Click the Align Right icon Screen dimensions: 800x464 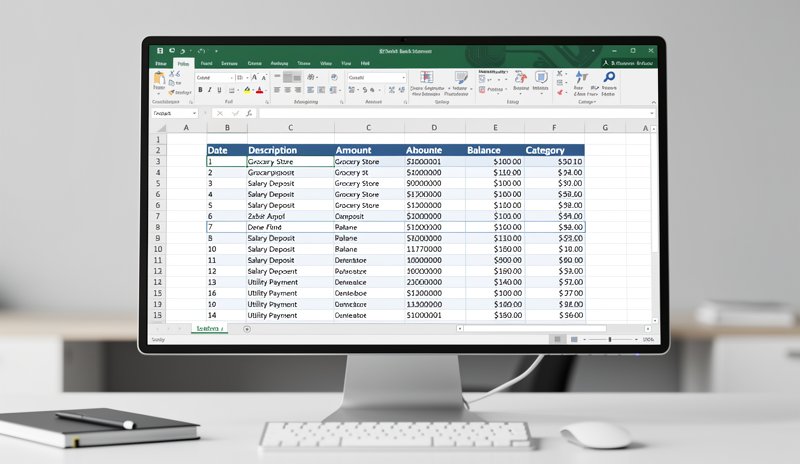[x=297, y=90]
